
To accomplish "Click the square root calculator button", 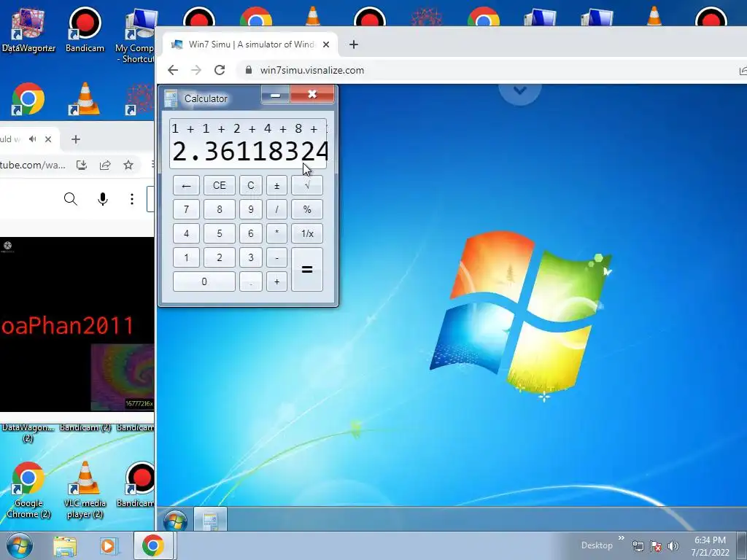I will [307, 185].
